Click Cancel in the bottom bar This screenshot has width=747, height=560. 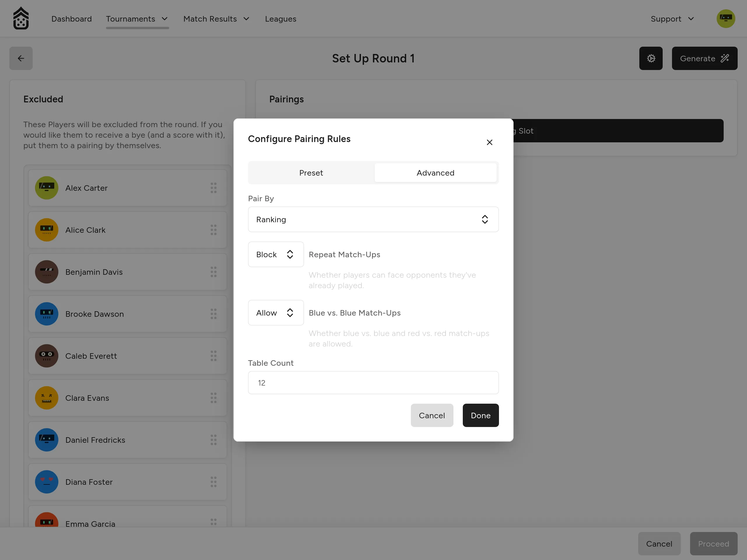[659, 544]
